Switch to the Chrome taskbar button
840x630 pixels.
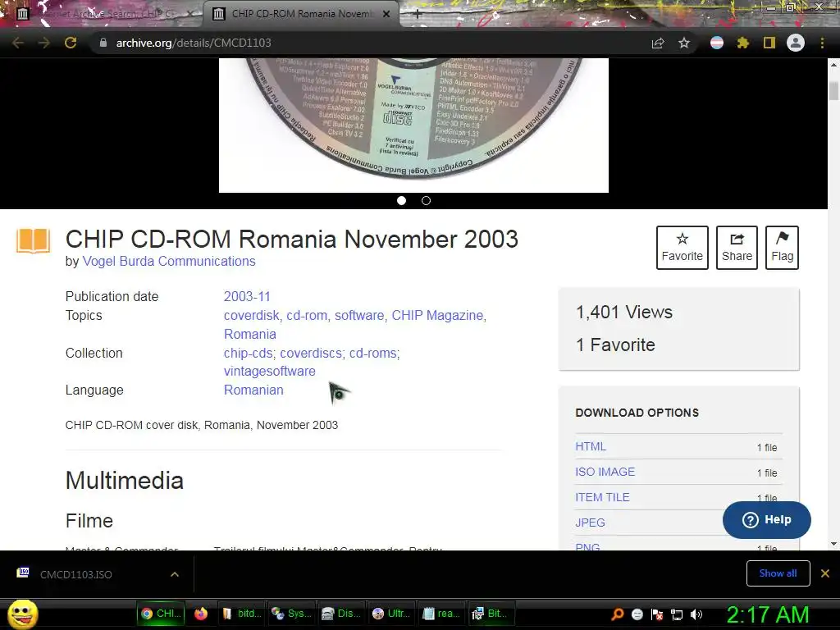click(x=162, y=614)
